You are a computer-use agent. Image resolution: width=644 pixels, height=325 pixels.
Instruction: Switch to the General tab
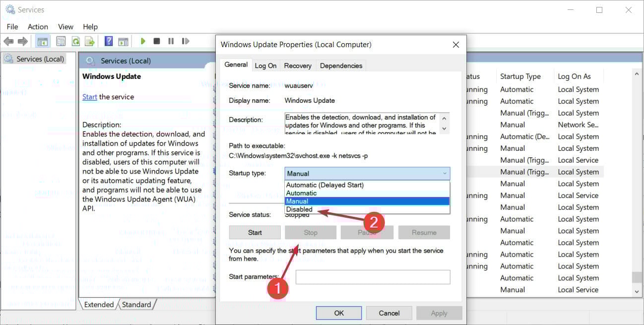tap(236, 65)
